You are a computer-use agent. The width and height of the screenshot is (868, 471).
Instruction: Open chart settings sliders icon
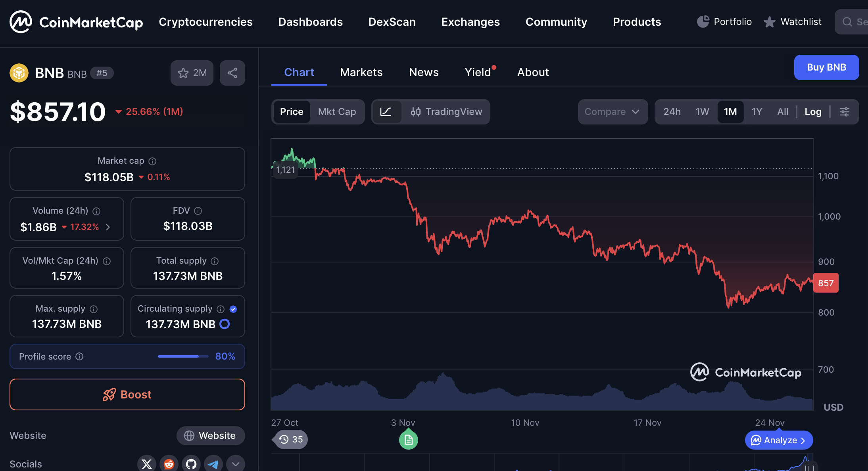[845, 112]
